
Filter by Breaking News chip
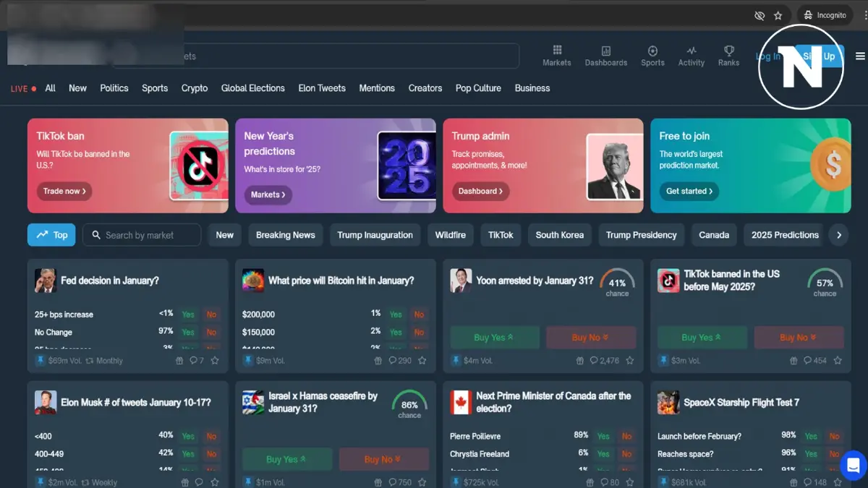point(286,235)
